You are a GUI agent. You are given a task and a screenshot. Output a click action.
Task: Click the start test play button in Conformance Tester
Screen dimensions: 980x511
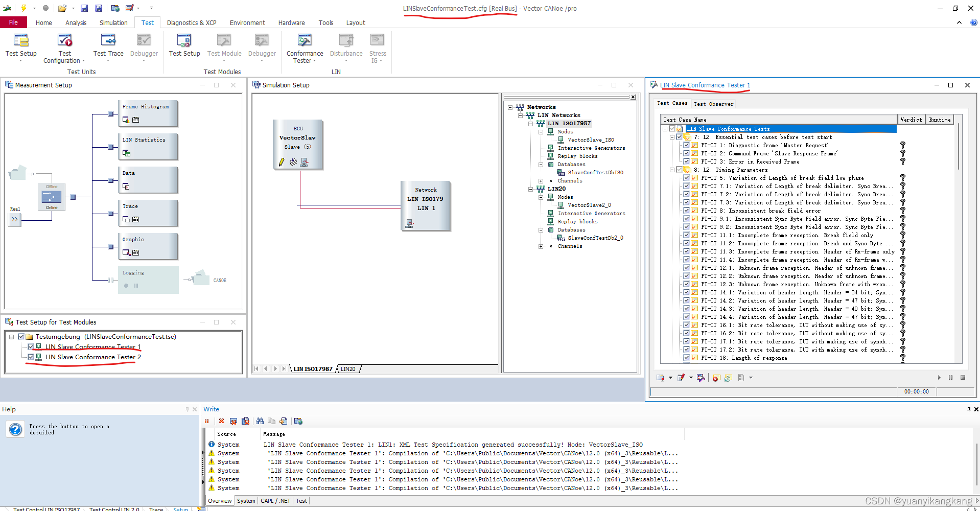point(939,378)
